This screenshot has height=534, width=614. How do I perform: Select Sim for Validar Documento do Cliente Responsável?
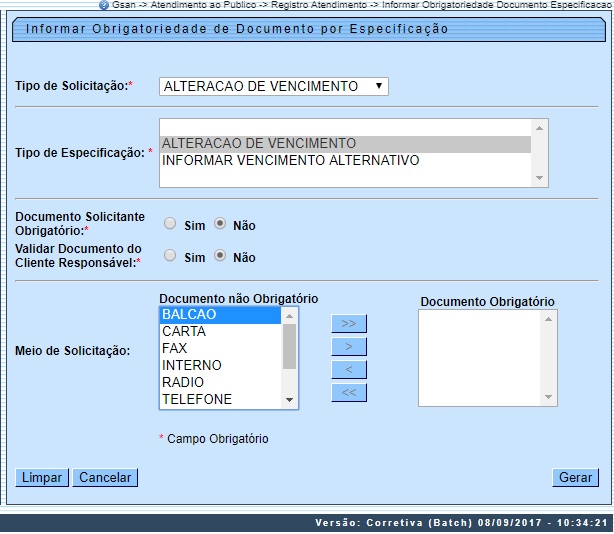pos(170,256)
